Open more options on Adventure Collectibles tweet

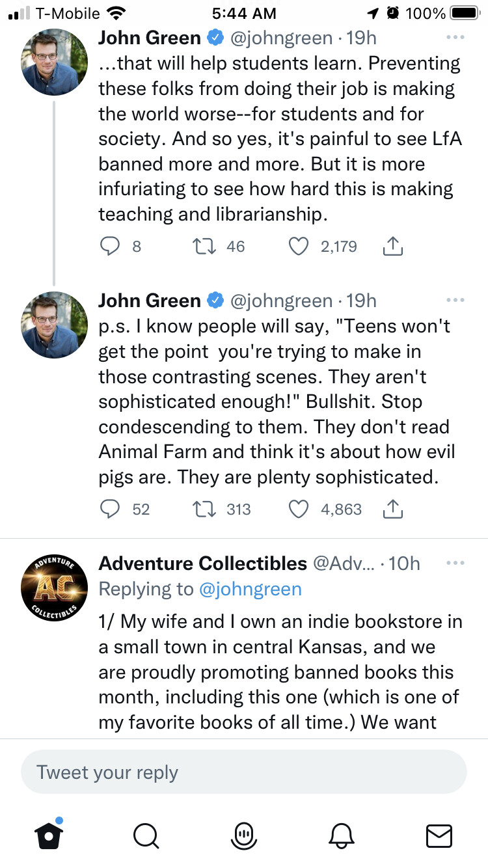coord(455,563)
